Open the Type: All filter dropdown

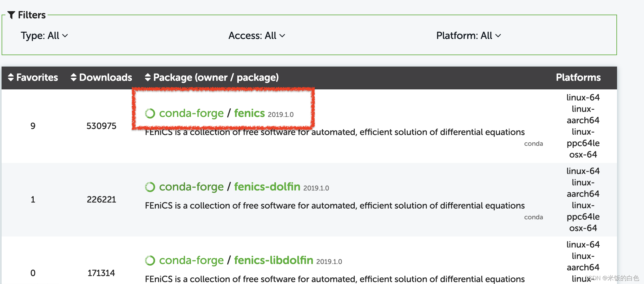coord(45,35)
